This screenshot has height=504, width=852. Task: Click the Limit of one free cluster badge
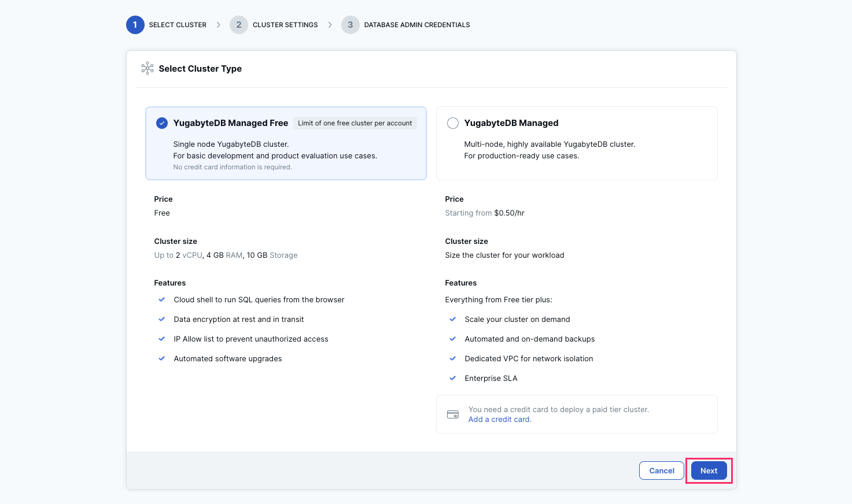[355, 123]
